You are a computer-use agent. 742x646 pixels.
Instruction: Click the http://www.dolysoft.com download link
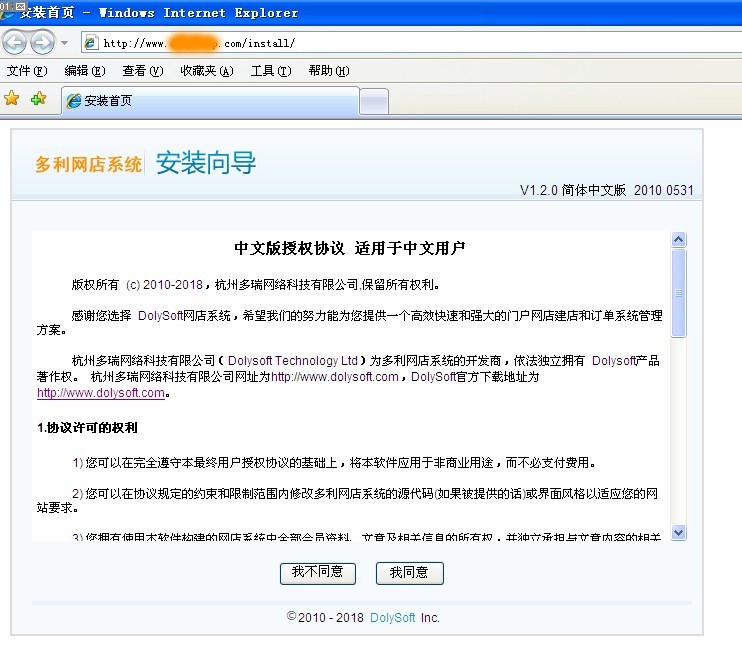(x=101, y=393)
